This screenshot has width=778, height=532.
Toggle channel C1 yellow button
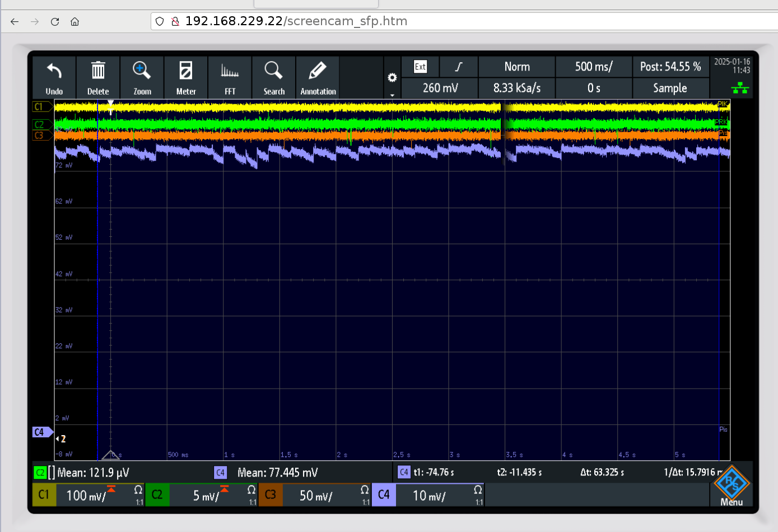click(44, 495)
